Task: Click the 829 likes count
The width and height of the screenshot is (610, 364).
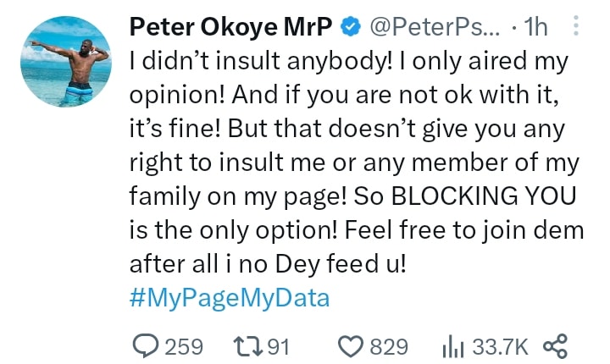Action: (x=389, y=347)
